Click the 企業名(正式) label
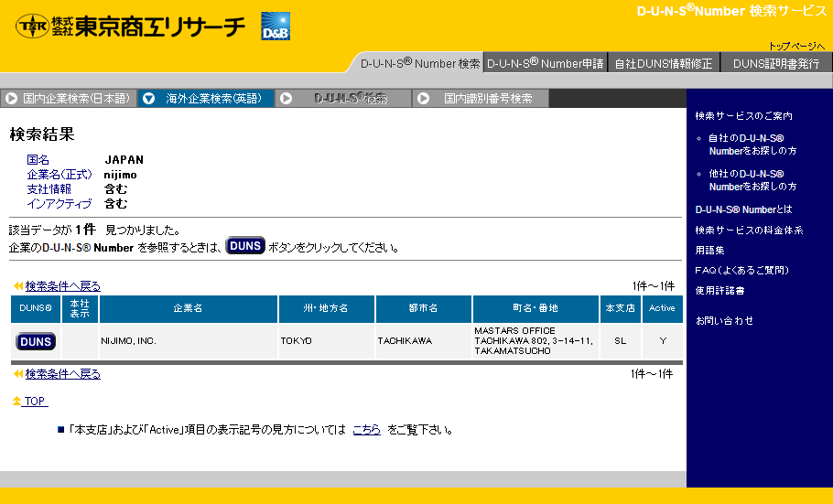Viewport: 833px width, 504px height. click(59, 175)
